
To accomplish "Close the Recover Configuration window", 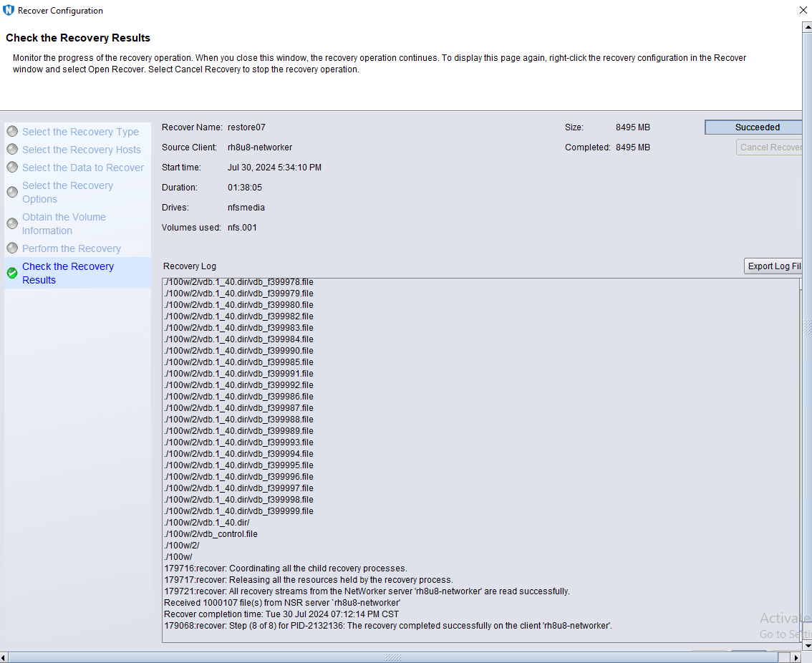I will point(803,10).
